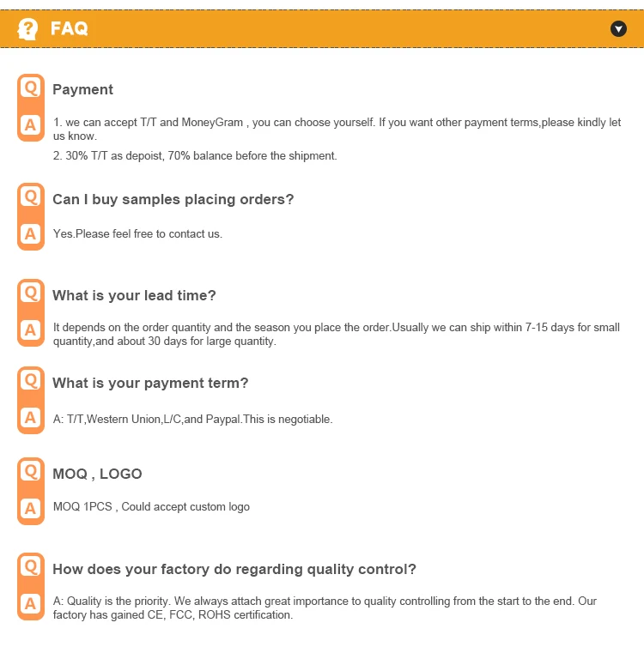Click the 'FAQ' title in orange header
This screenshot has width=644, height=647.
coord(70,28)
